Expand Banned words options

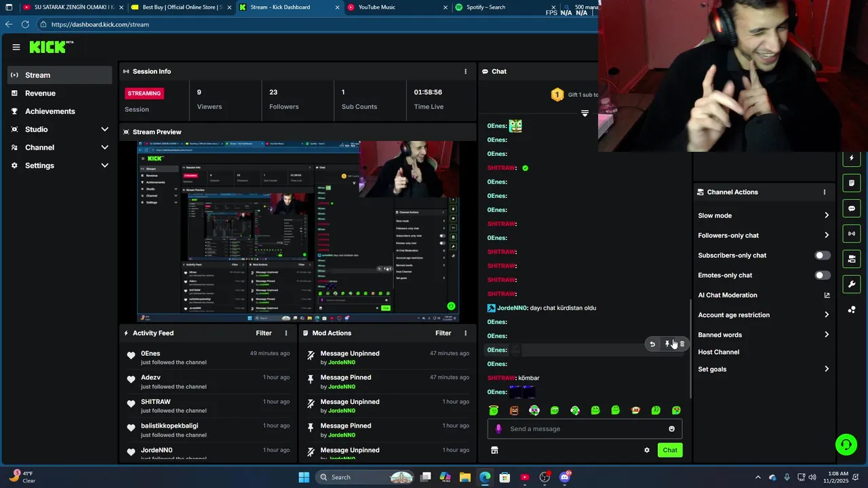coord(826,335)
